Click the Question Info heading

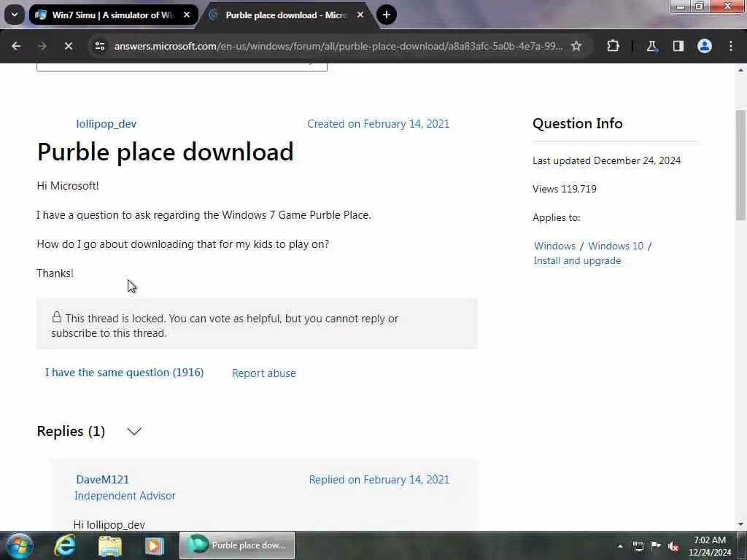click(578, 123)
